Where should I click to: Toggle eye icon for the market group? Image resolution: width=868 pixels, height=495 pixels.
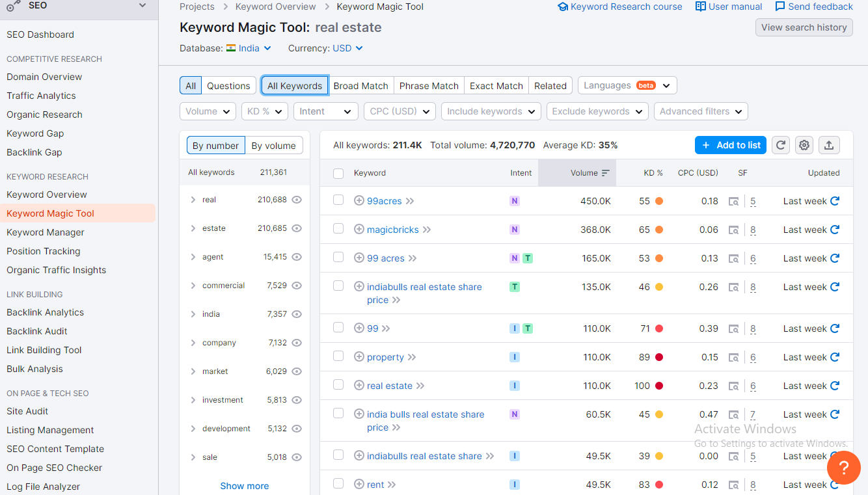(x=297, y=371)
